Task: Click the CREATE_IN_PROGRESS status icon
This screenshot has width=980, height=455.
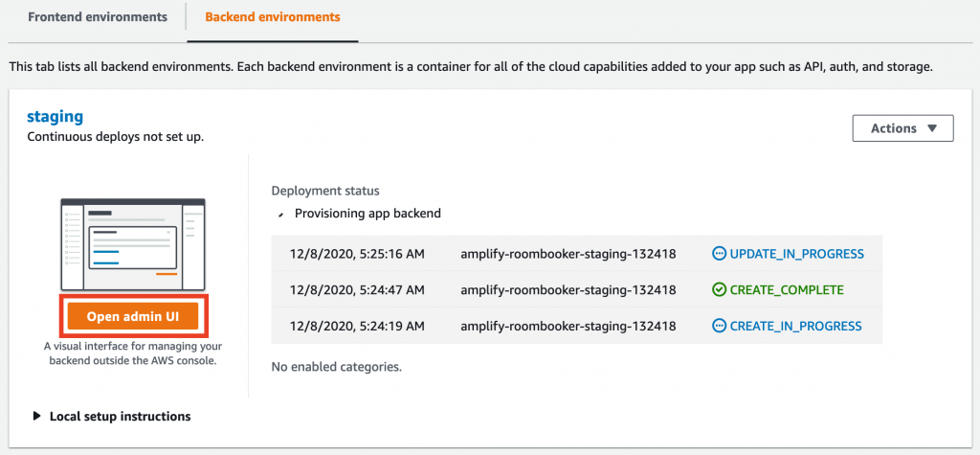Action: point(720,326)
